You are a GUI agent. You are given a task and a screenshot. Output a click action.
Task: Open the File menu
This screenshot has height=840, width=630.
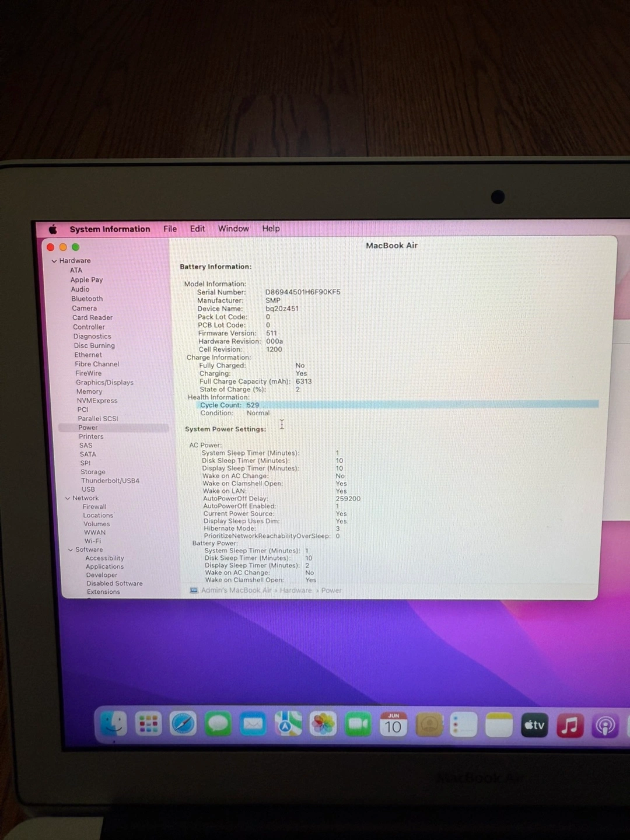(x=170, y=229)
